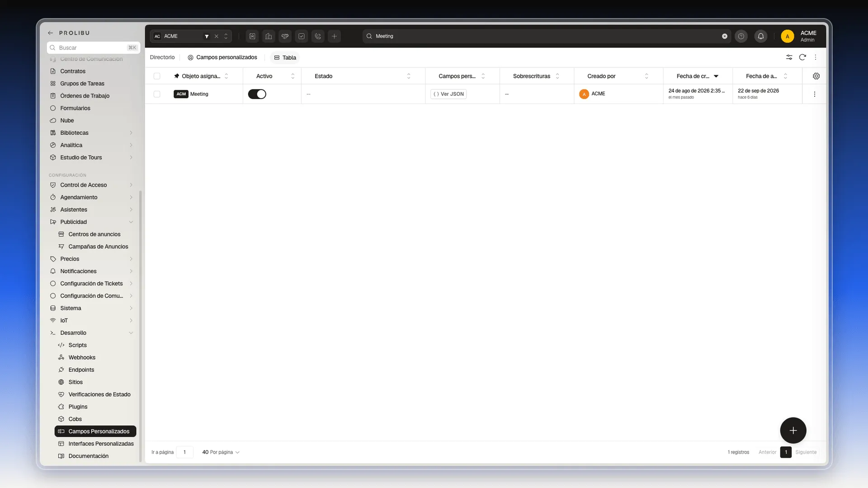Open the filter sliders icon

(789, 57)
